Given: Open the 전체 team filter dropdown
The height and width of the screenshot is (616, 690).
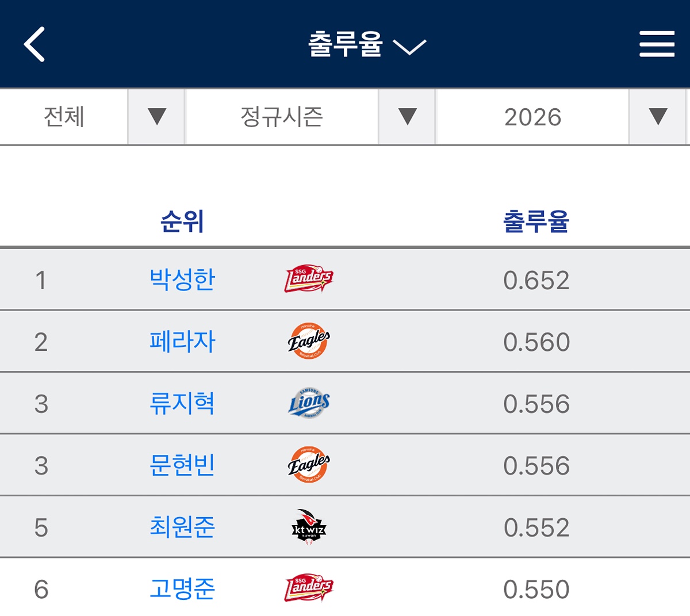Looking at the screenshot, I should 92,117.
